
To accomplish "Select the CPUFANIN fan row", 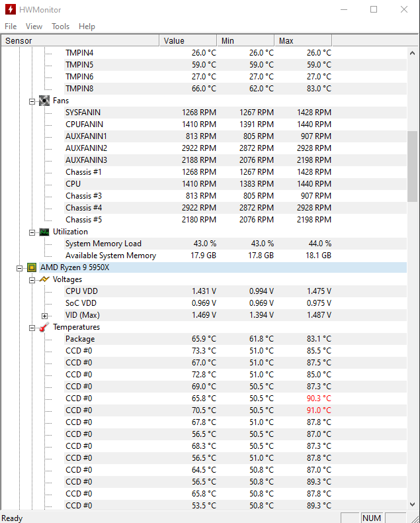I will 204,124.
